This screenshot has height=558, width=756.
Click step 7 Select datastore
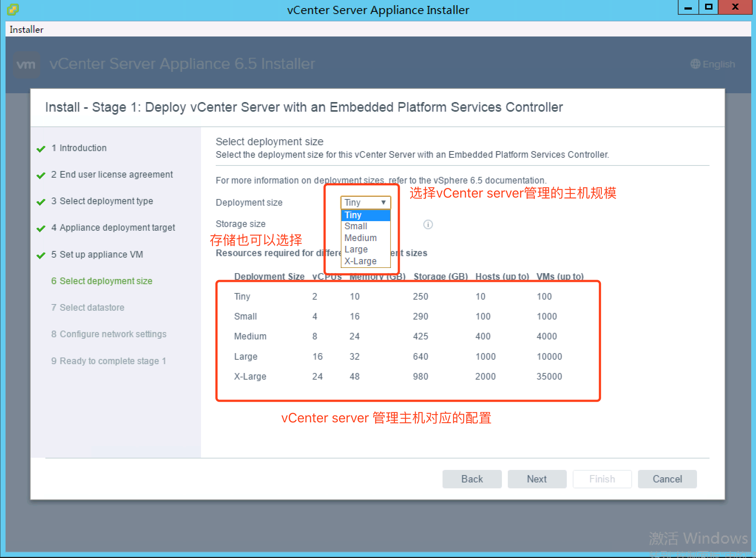pyautogui.click(x=88, y=307)
